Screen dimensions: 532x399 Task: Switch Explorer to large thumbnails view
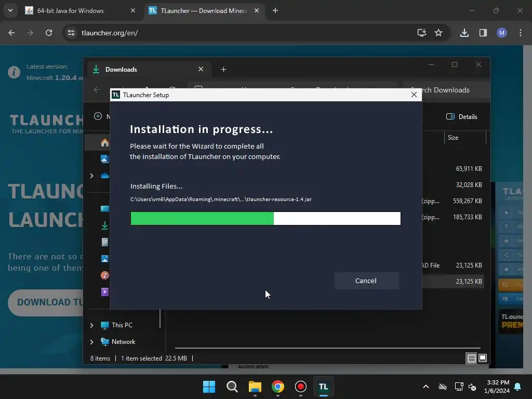[x=483, y=358]
